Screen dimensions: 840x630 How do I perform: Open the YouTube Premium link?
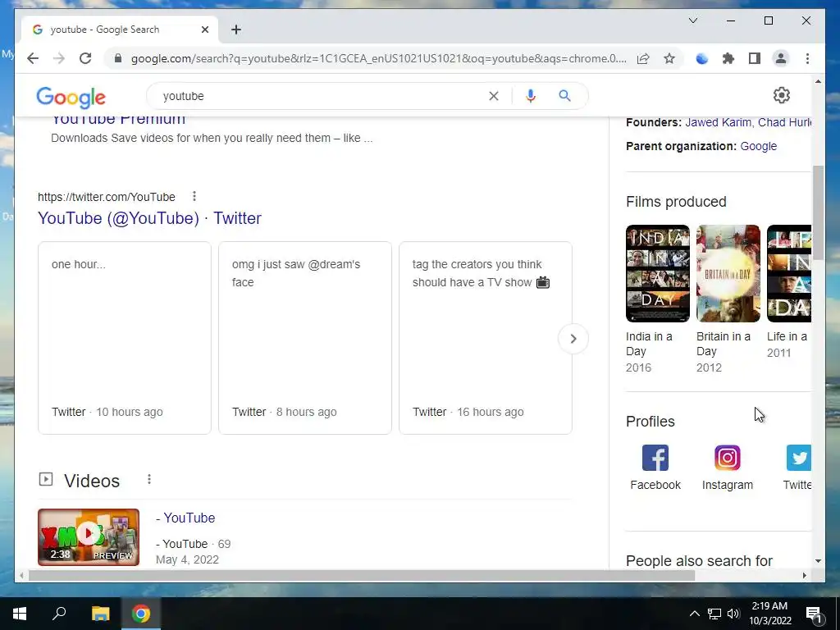click(118, 119)
